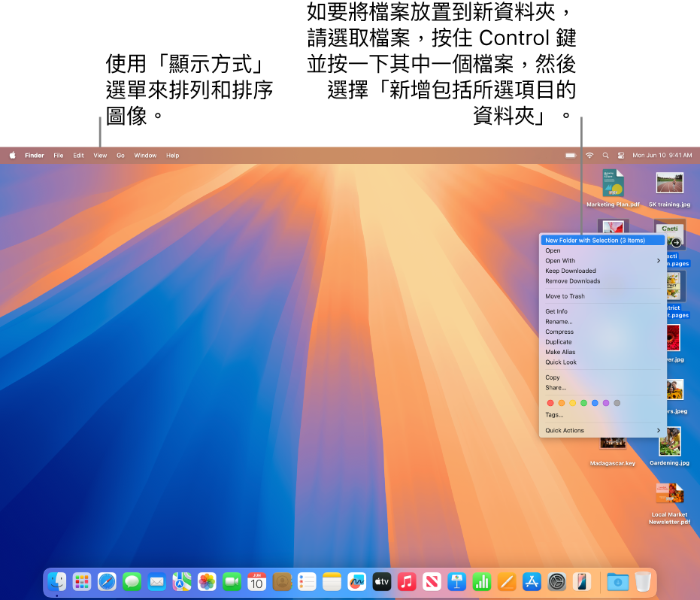This screenshot has width=700, height=600.
Task: Launch Safari from the Dock
Action: point(107,582)
